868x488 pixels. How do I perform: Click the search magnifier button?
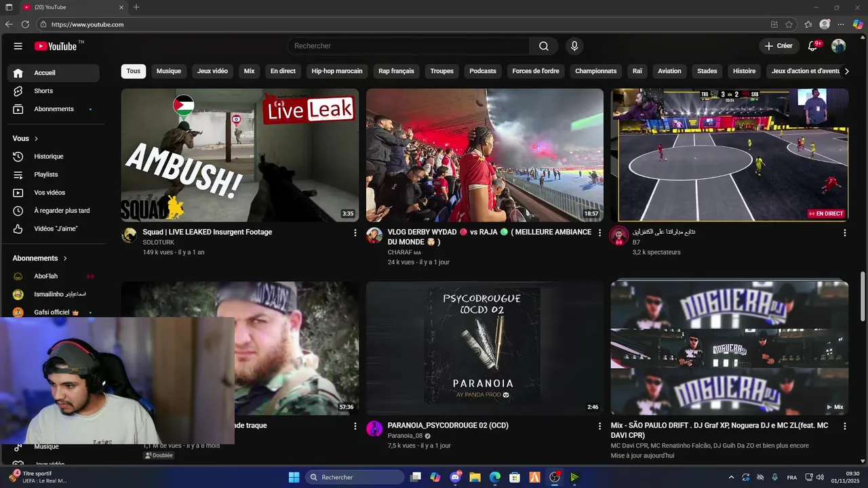(x=544, y=46)
